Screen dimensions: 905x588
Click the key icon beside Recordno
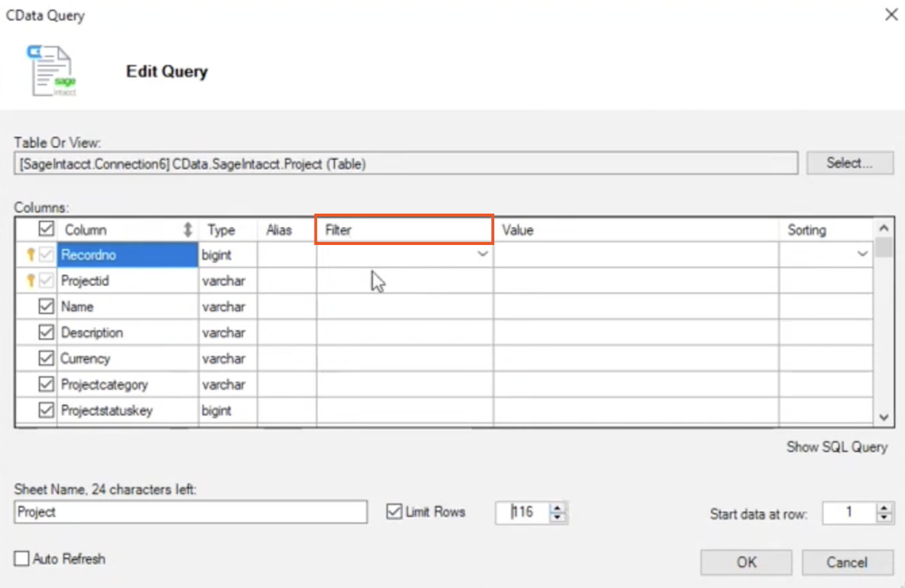coord(30,255)
